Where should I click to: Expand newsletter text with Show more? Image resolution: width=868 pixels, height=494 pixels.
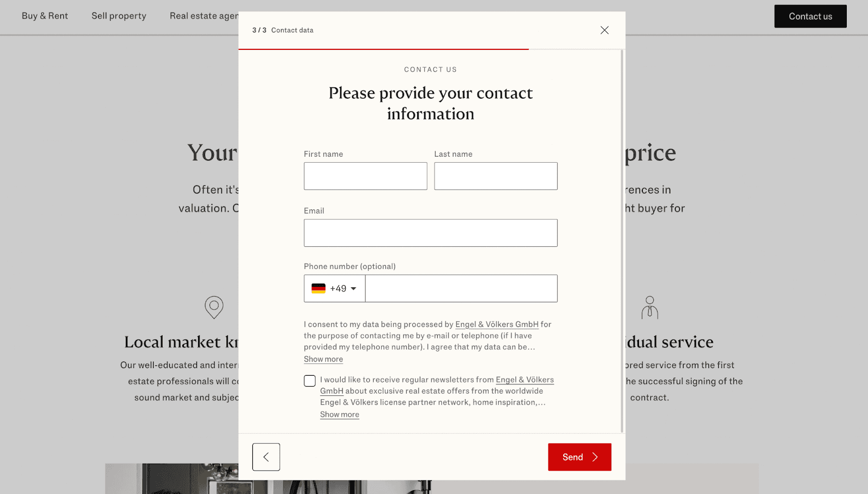[340, 415]
